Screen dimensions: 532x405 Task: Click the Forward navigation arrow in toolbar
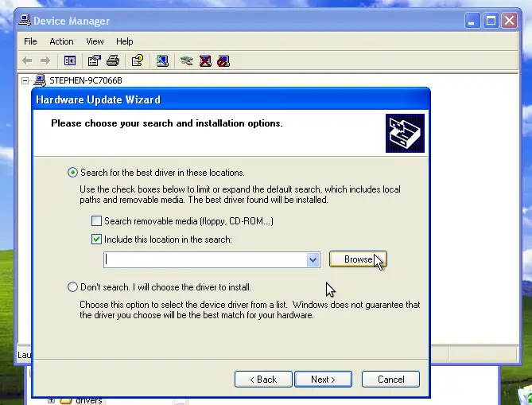(45, 61)
